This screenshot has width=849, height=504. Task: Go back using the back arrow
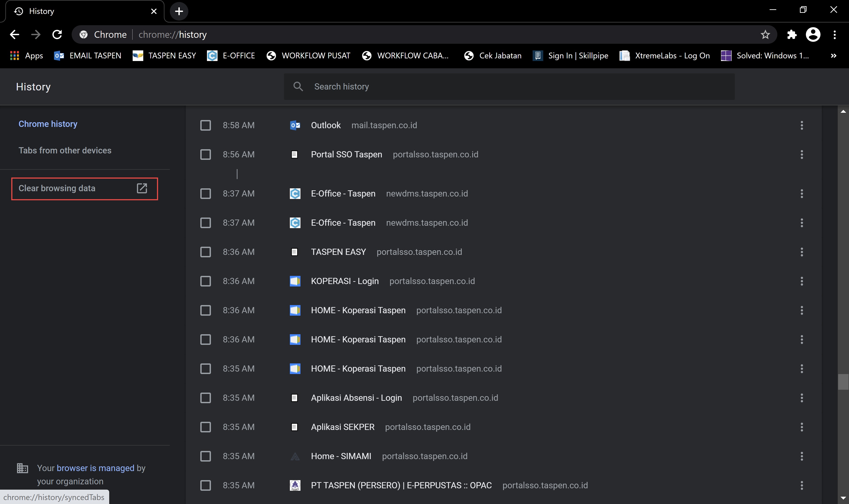click(15, 35)
